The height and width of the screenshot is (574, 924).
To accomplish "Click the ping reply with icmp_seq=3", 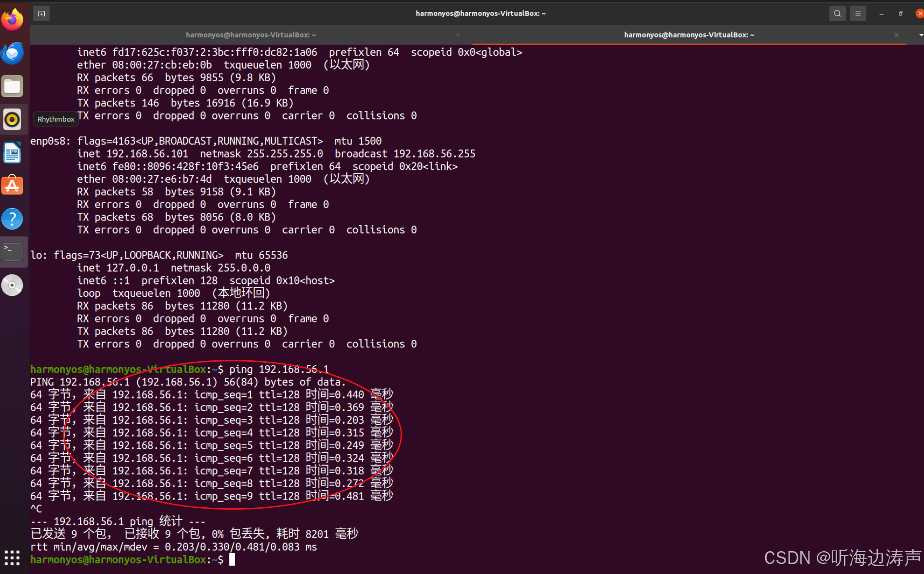I will coord(212,420).
